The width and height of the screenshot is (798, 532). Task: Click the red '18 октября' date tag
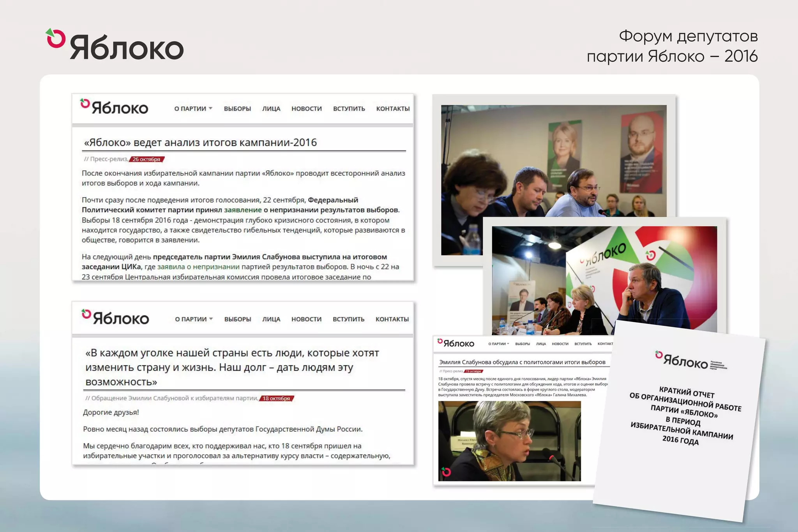276,398
